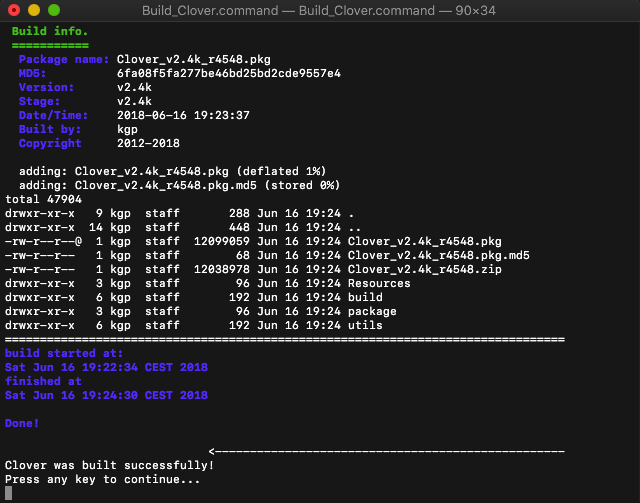The height and width of the screenshot is (503, 640).
Task: Select file size 12038978
Action: click(x=221, y=269)
